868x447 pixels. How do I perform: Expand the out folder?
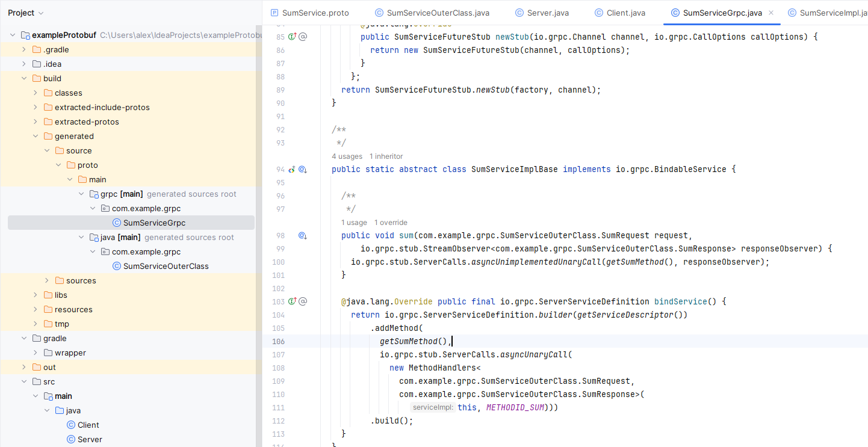point(24,367)
